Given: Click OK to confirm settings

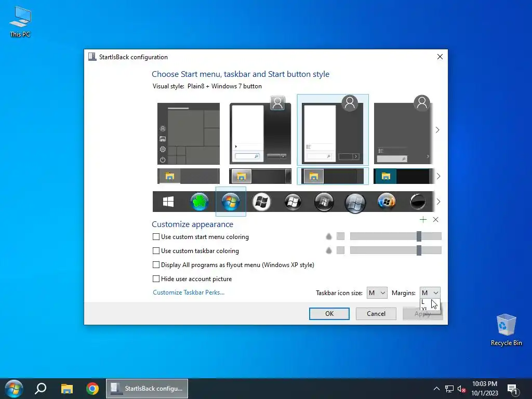Looking at the screenshot, I should (329, 314).
